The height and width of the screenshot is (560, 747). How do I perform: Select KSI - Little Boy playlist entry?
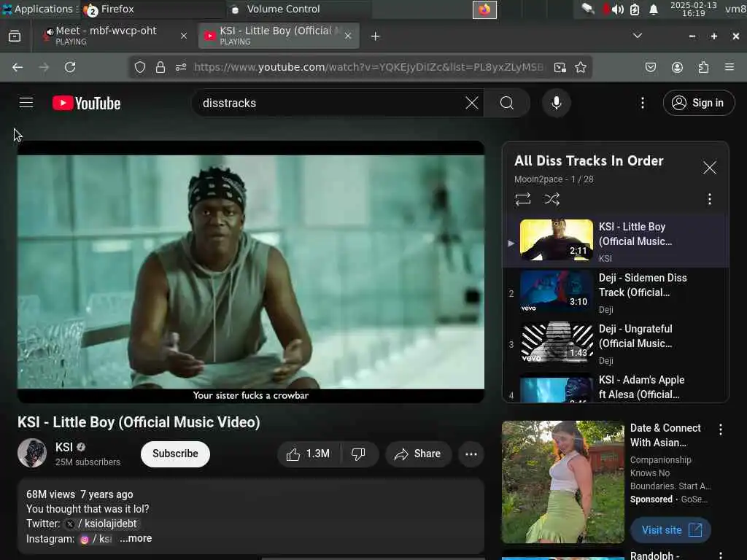tap(616, 241)
